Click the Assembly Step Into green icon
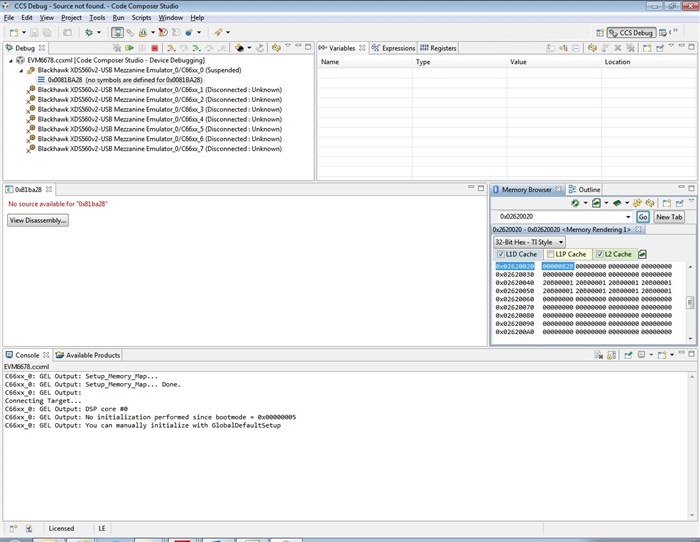The image size is (700, 542). pyautogui.click(x=196, y=48)
